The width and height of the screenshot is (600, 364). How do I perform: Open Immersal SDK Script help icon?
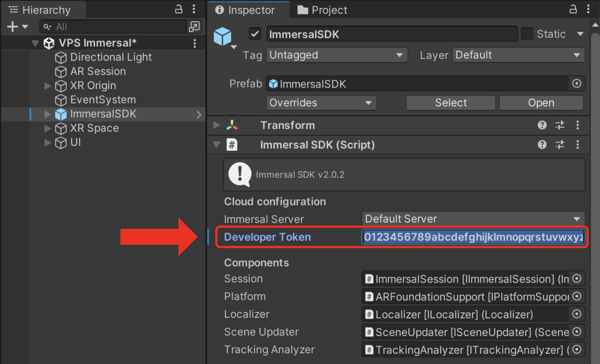point(542,145)
